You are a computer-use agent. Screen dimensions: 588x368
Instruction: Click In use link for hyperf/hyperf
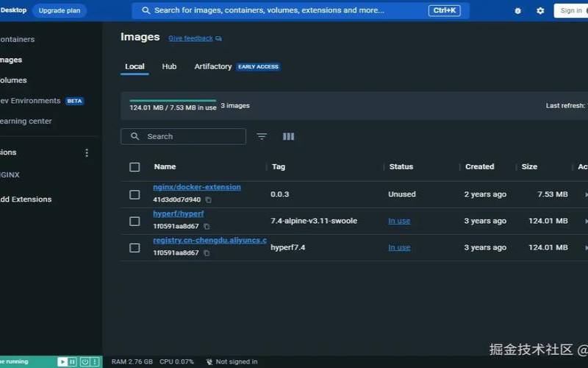coord(399,222)
